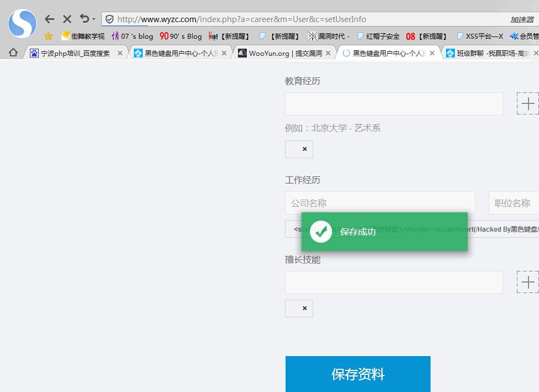
Task: Open the 08 【新提醒】 bookmark
Action: click(426, 36)
